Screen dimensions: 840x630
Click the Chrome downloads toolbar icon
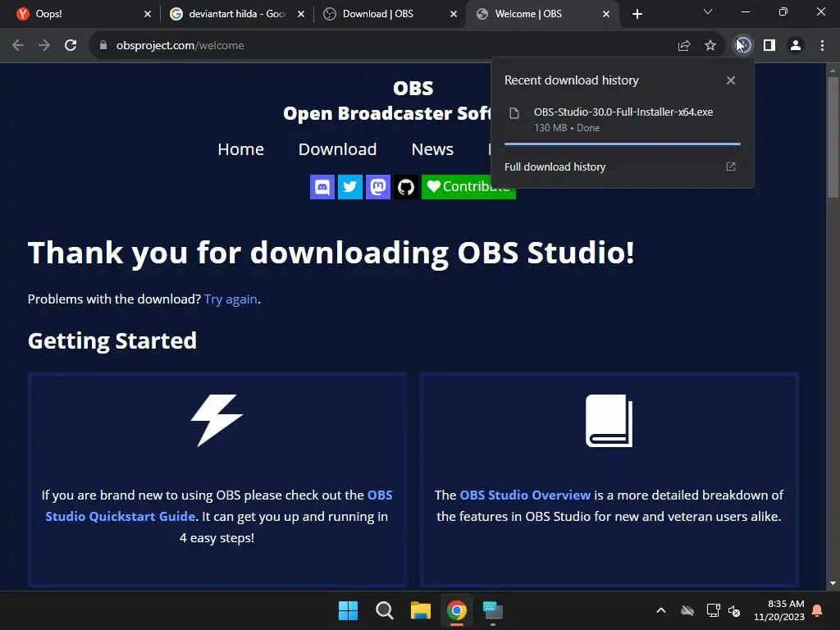click(742, 46)
